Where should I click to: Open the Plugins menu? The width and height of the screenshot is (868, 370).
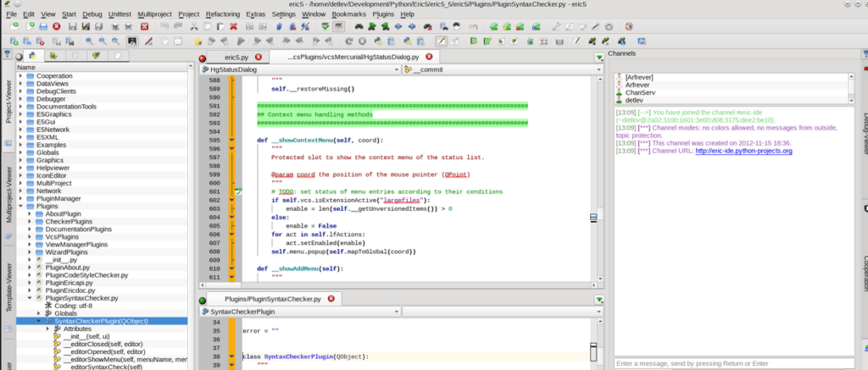point(383,14)
